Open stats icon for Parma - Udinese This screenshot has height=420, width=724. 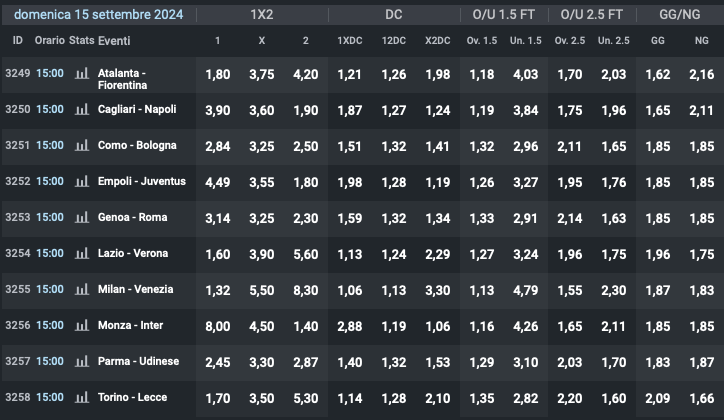82,362
